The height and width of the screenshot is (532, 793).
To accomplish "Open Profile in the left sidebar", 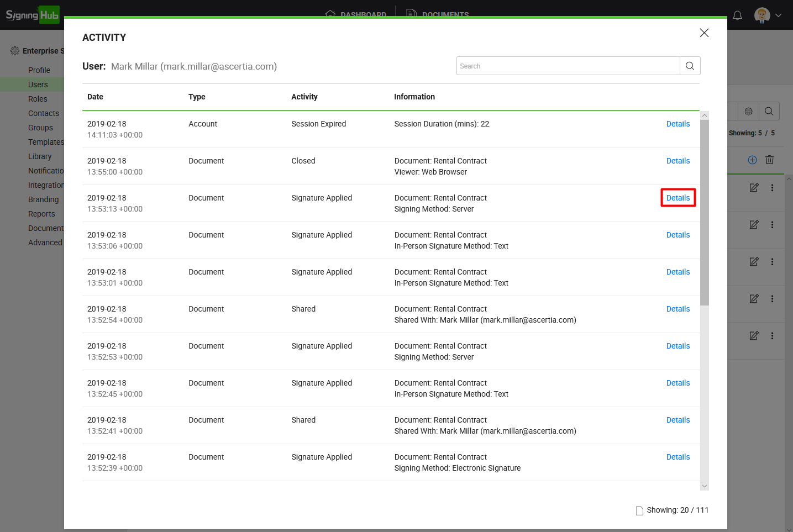I will tap(39, 70).
